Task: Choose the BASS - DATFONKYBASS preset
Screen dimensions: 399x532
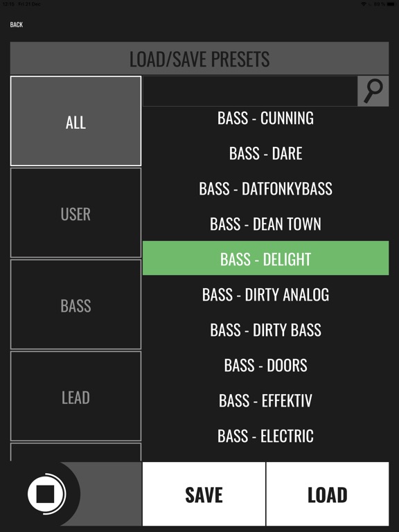Action: click(x=266, y=188)
